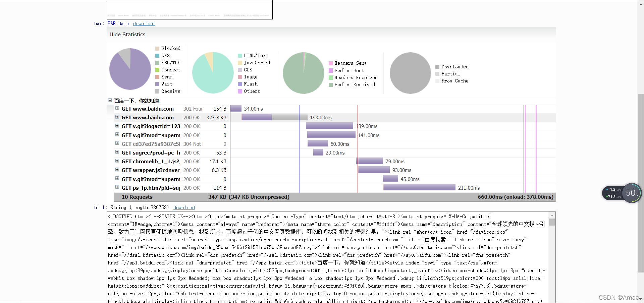Click the Headers Sent legend swatch
This screenshot has height=303, width=644.
click(x=330, y=63)
